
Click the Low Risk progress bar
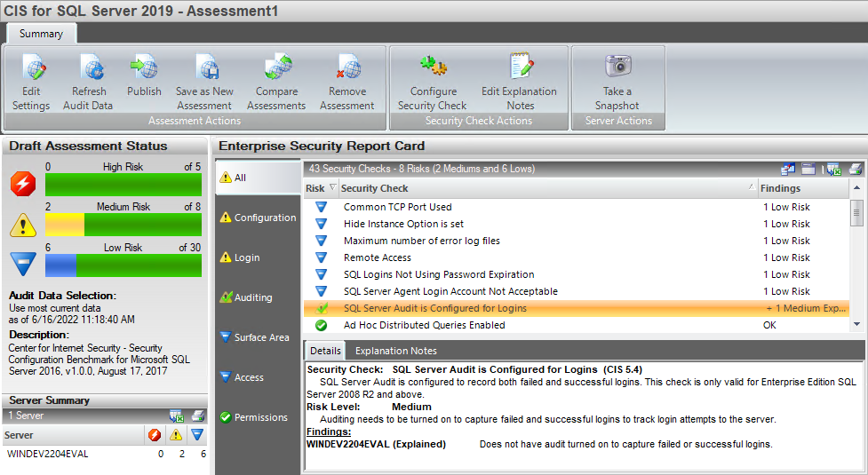pos(123,265)
